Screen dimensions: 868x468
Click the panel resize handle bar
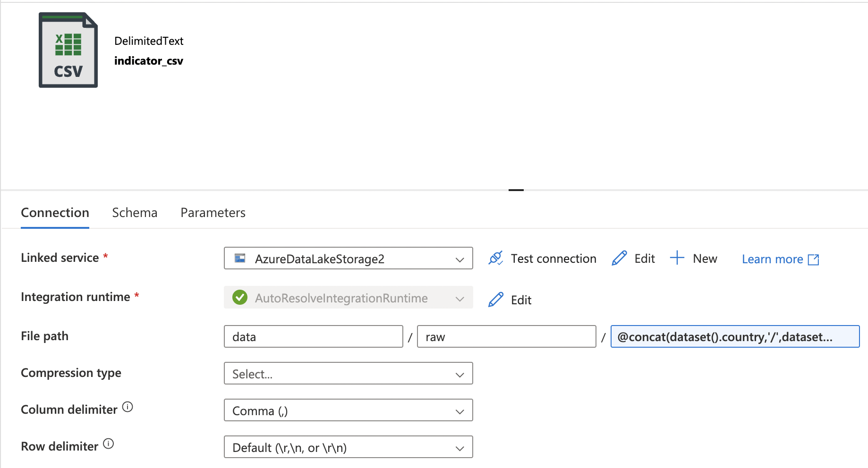point(516,190)
